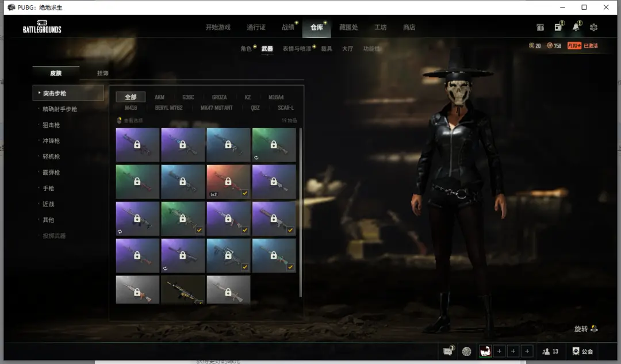Select the 突击步枪 category

pos(68,93)
